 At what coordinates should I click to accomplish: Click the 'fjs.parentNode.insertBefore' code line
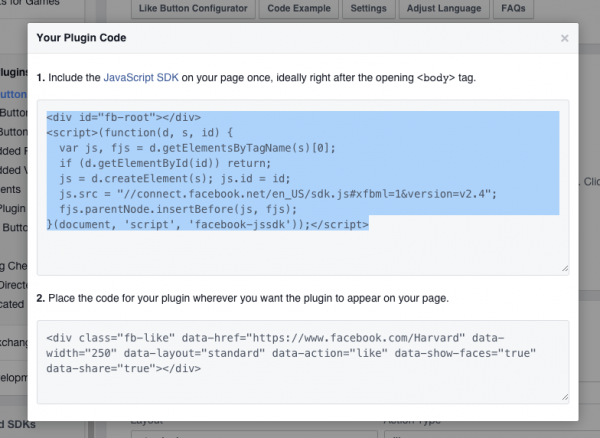(x=178, y=209)
